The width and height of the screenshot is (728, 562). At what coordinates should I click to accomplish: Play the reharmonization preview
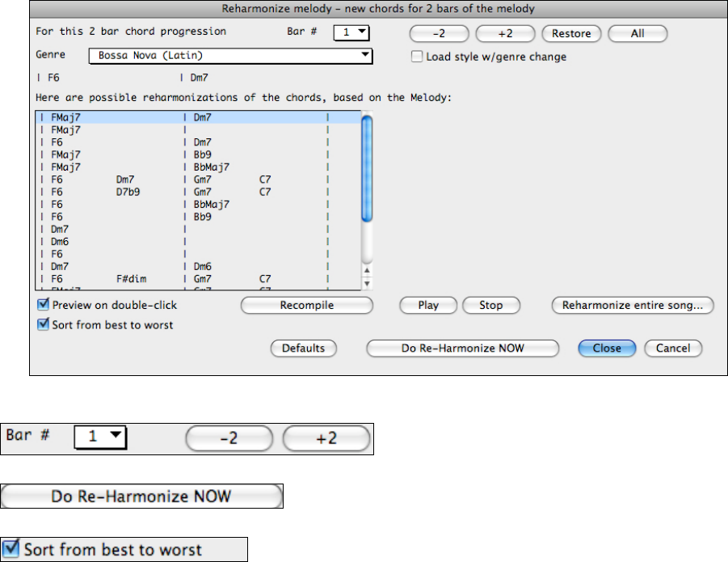coord(428,306)
